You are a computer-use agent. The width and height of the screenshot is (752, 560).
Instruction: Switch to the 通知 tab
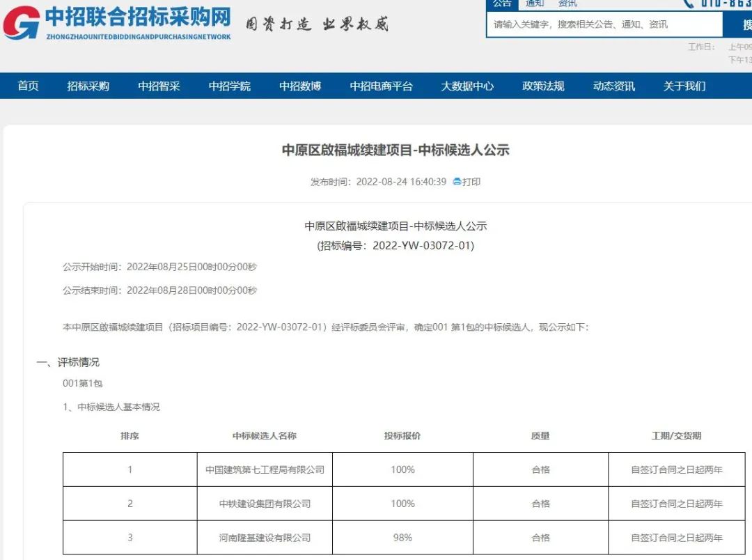click(534, 3)
